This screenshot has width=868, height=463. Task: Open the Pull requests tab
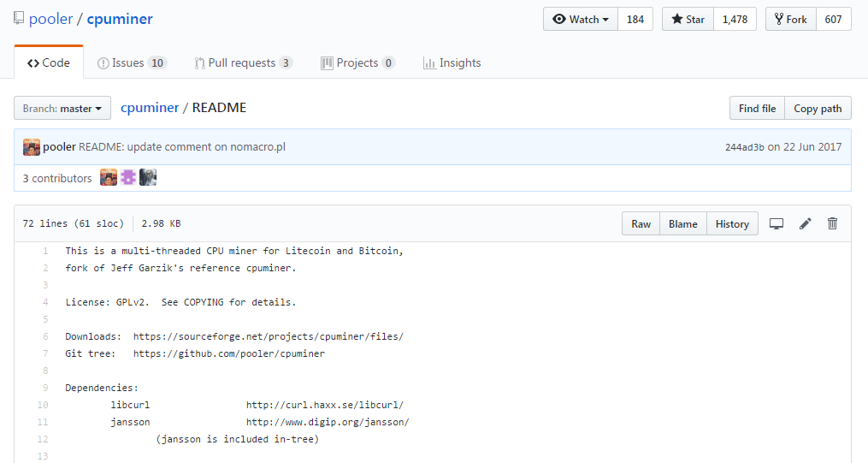(x=243, y=62)
